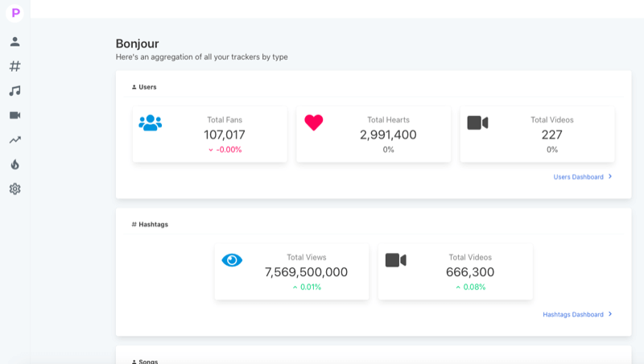Click the Total Hearts value 2,991,400
This screenshot has height=364, width=644.
(388, 134)
